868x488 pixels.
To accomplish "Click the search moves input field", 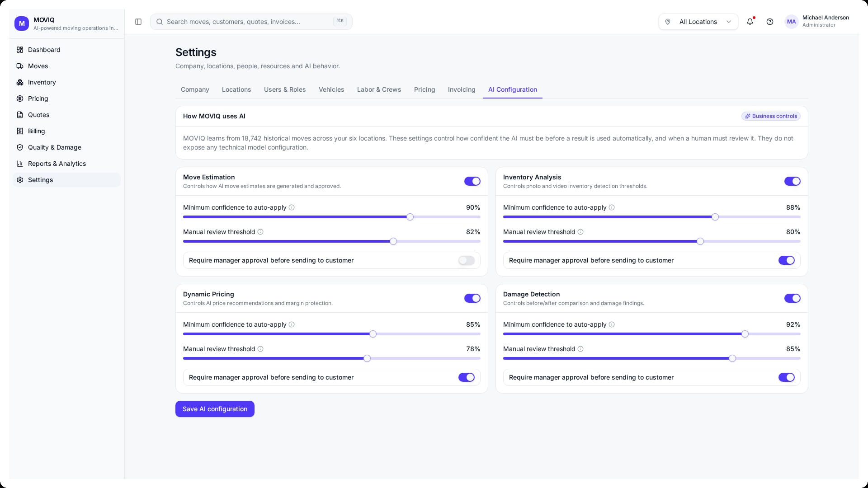I will 251,22.
